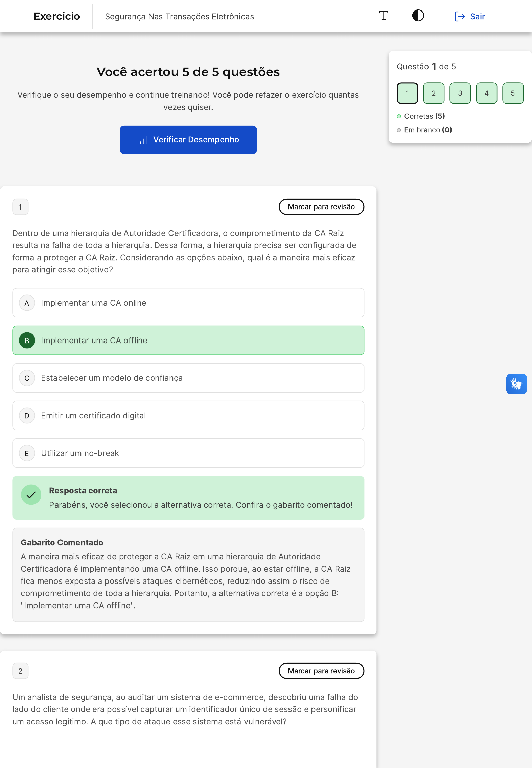Click the exit arrow icon beside Sair
Screen dimensions: 532x768
coord(460,16)
